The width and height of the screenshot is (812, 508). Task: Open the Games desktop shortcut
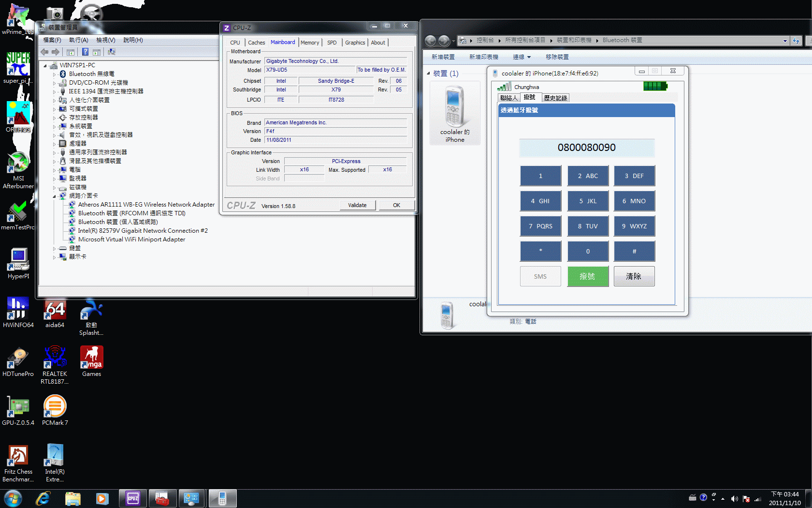pyautogui.click(x=91, y=361)
